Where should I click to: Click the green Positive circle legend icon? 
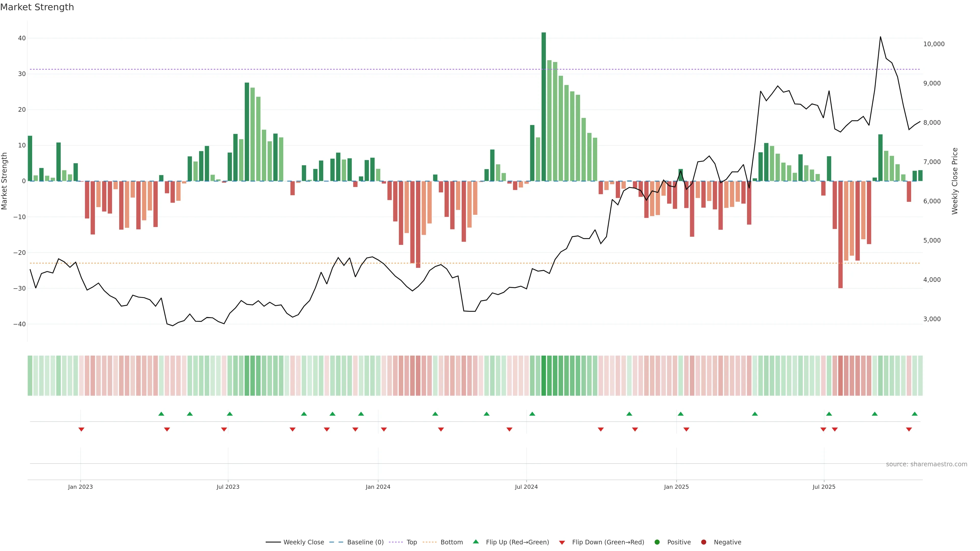tap(657, 542)
